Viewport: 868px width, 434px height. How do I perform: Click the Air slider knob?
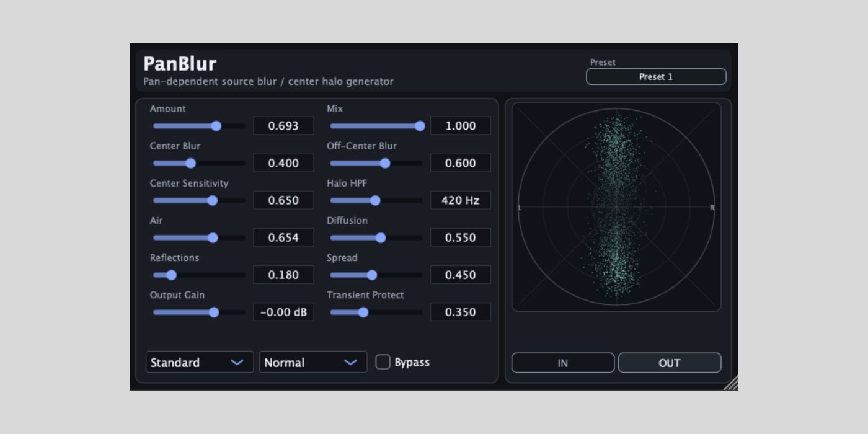click(213, 237)
